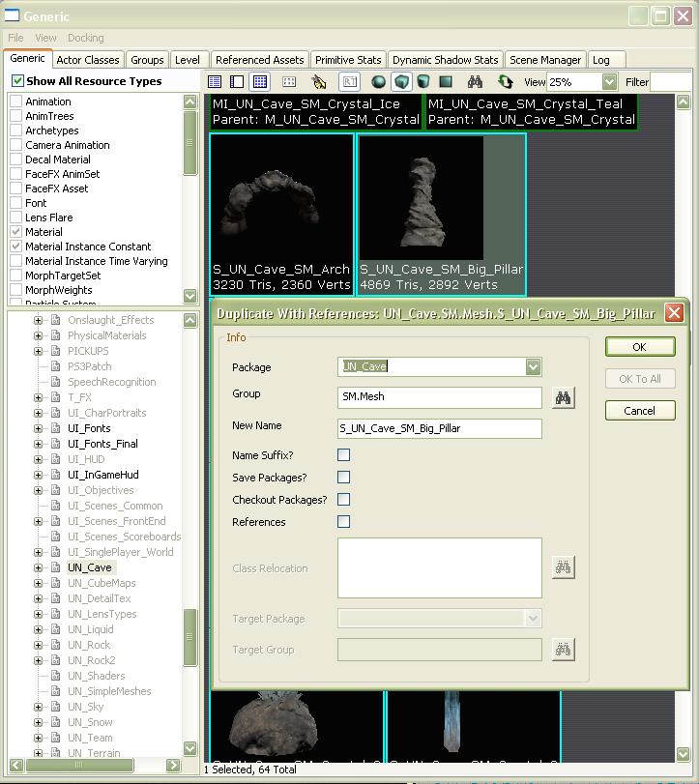Uncheck Show All Resource Types
Viewport: 699px width, 784px height.
pos(17,81)
